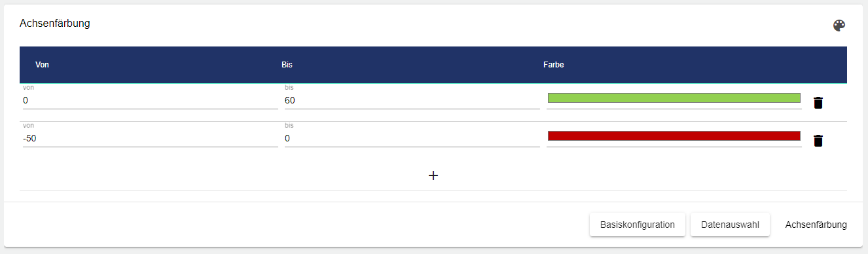This screenshot has width=868, height=254.
Task: Open the color palette icon
Action: [839, 26]
